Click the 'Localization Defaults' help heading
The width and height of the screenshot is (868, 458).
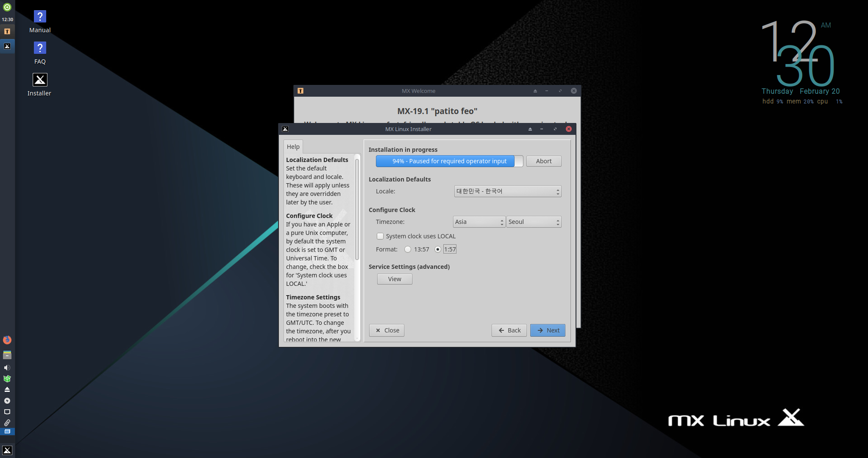pyautogui.click(x=317, y=160)
